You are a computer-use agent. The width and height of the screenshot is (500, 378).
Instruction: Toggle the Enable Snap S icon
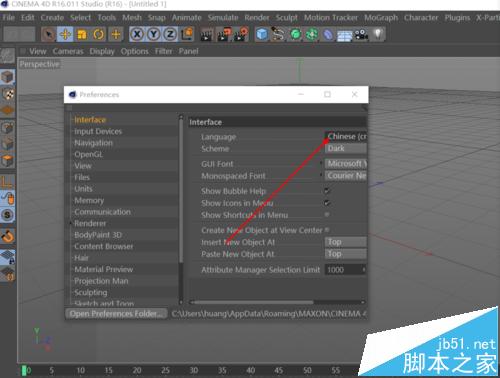[8, 215]
